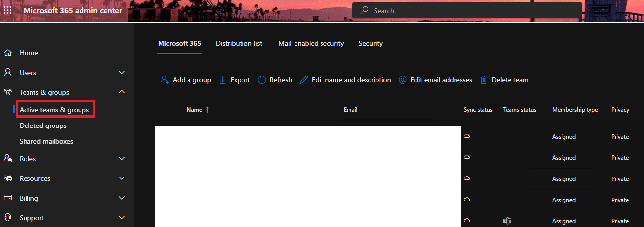The width and height of the screenshot is (644, 227).
Task: Click the Delete team button
Action: (504, 80)
